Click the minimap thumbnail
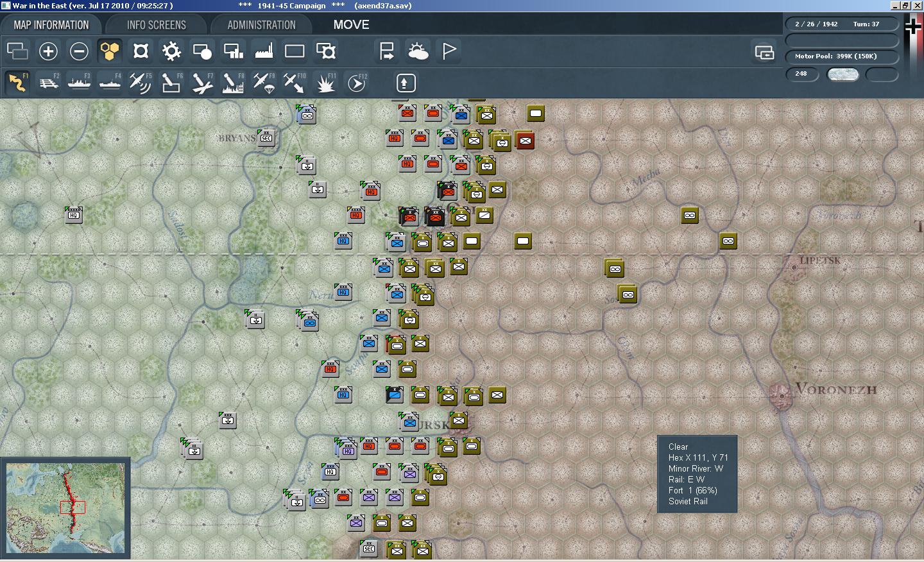924x562 pixels. pyautogui.click(x=65, y=508)
